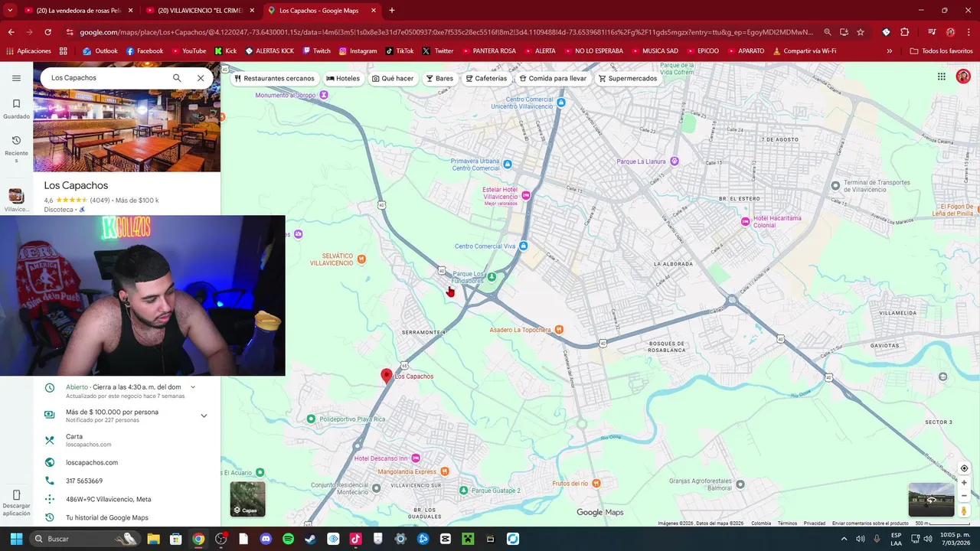Image resolution: width=980 pixels, height=551 pixels.
Task: Open the Recientes history panel
Action: point(16,149)
